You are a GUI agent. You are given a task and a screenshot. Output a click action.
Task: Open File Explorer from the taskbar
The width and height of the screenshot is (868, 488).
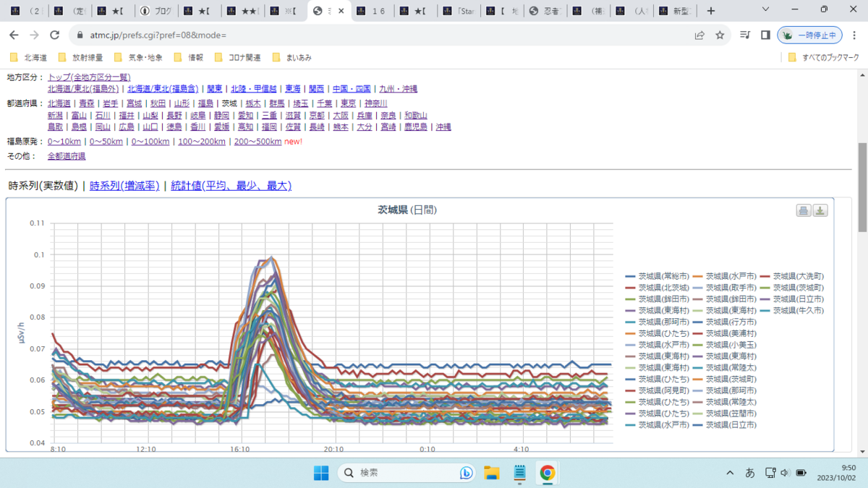click(x=492, y=473)
